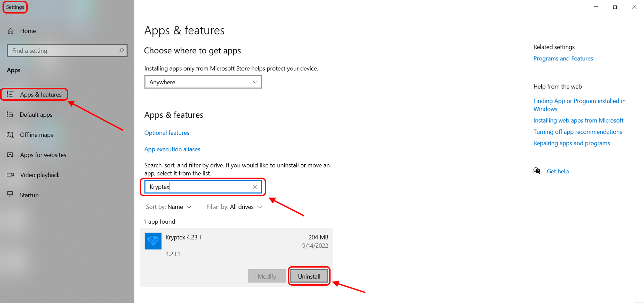Click the 1 app found text
The height and width of the screenshot is (303, 644).
pos(160,222)
